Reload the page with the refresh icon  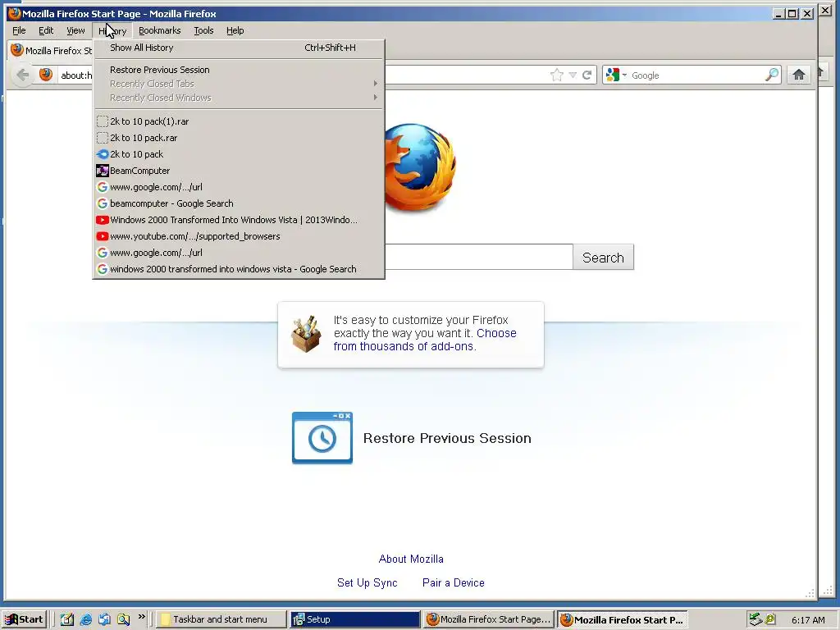pos(587,75)
